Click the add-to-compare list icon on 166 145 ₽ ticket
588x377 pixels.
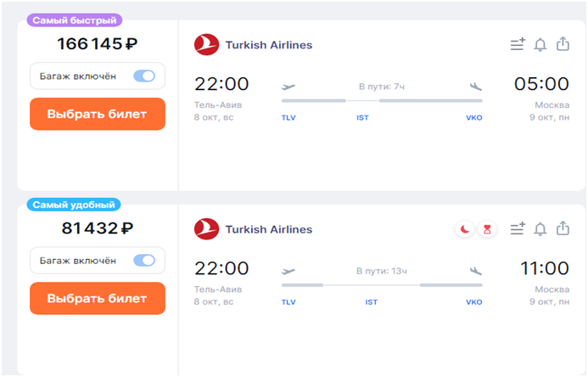click(518, 44)
